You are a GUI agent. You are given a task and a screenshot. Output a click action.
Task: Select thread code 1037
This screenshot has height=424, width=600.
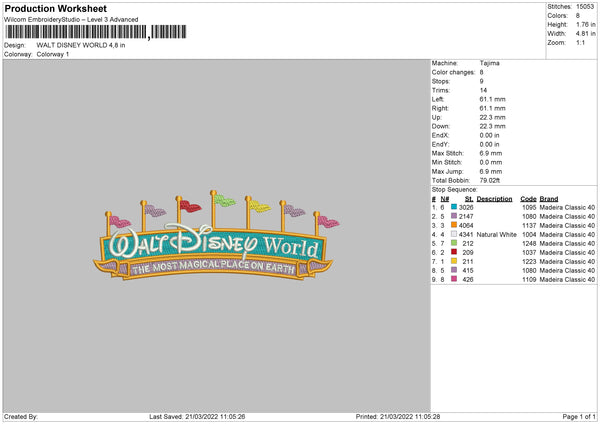pyautogui.click(x=529, y=252)
